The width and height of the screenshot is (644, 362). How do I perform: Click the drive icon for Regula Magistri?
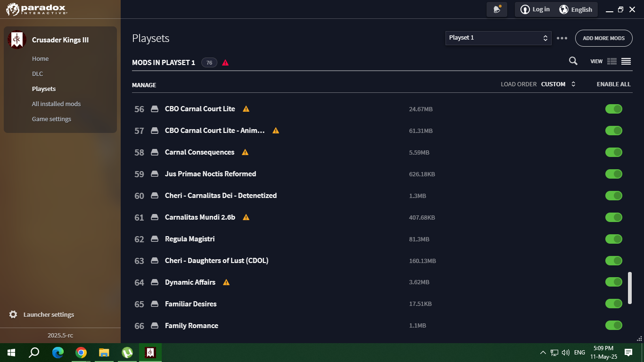155,239
